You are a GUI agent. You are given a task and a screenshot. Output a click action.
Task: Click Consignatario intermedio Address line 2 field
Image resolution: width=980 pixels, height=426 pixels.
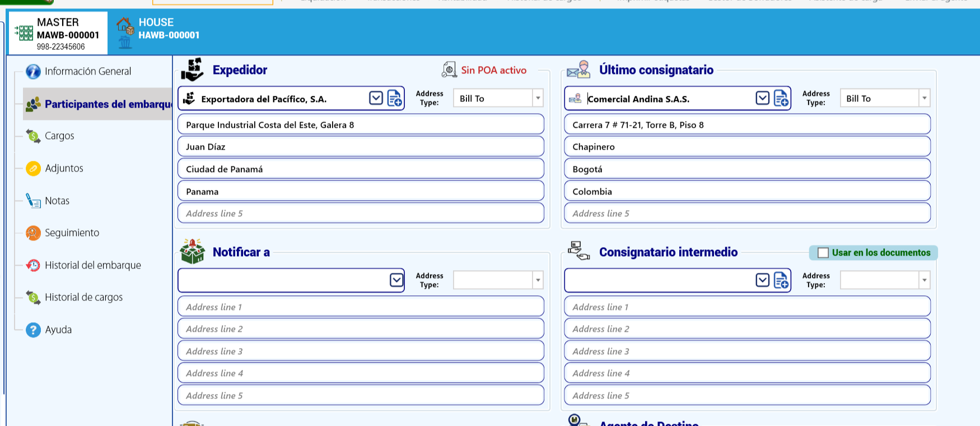[747, 328]
